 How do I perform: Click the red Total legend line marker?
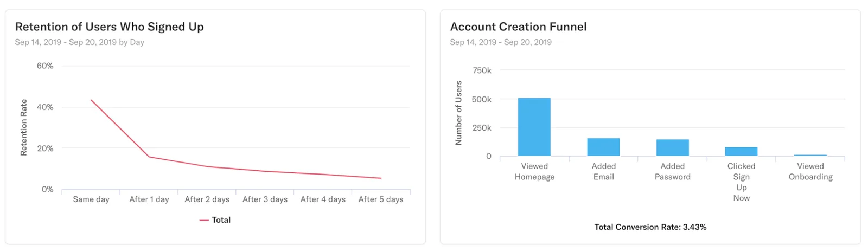[204, 220]
